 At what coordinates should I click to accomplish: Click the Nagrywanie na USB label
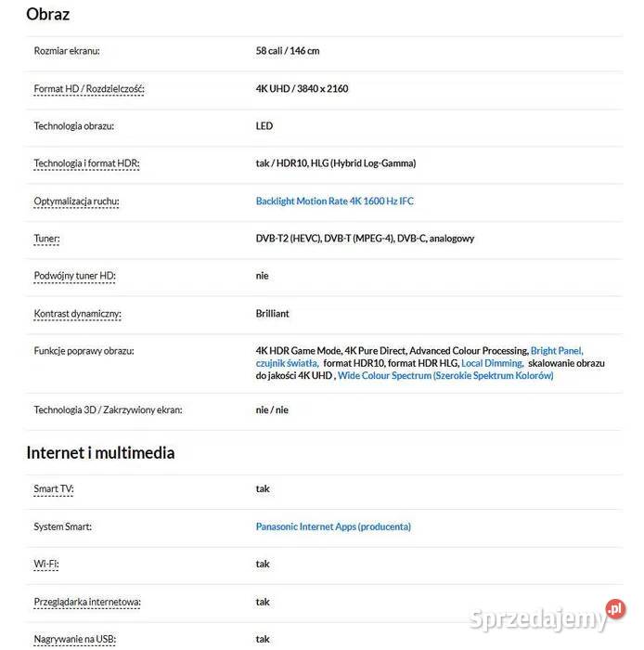74,639
